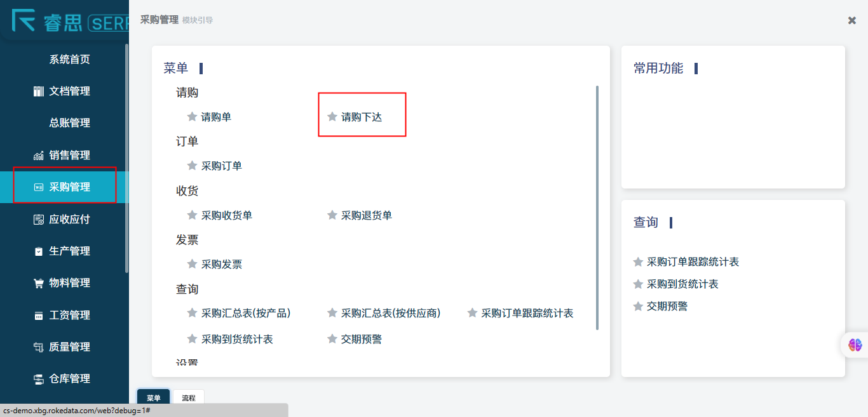Click the 文档管理 sidebar icon

[x=38, y=91]
